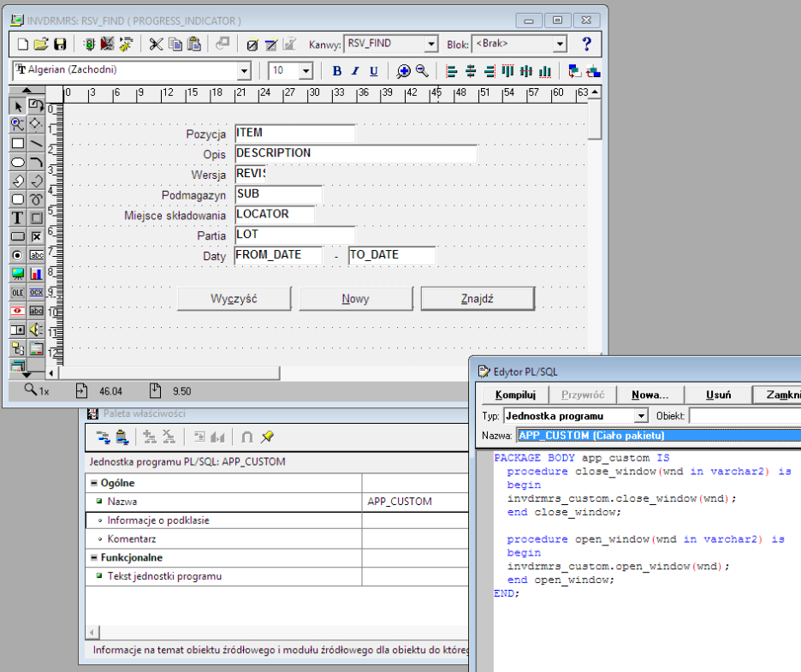Viewport: 801px width, 672px height.
Task: Pick the Rectangle drawing tool
Action: [17, 143]
